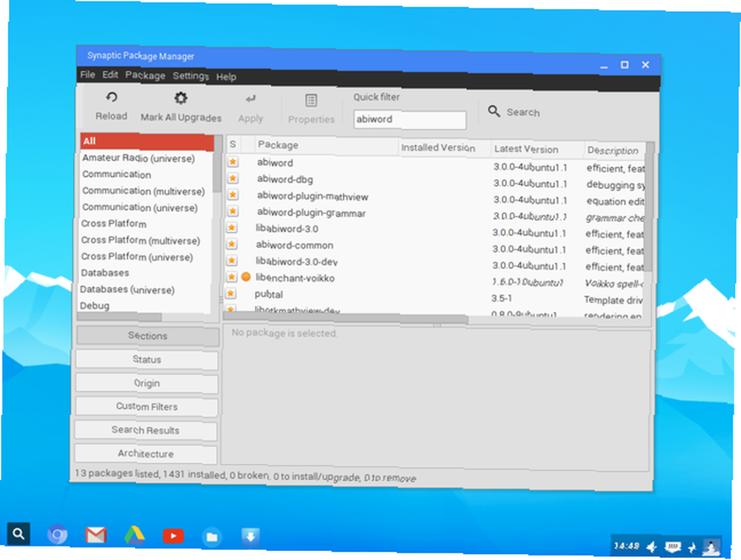Click the orange circle icon beside libenchant-voikko

[x=246, y=277]
